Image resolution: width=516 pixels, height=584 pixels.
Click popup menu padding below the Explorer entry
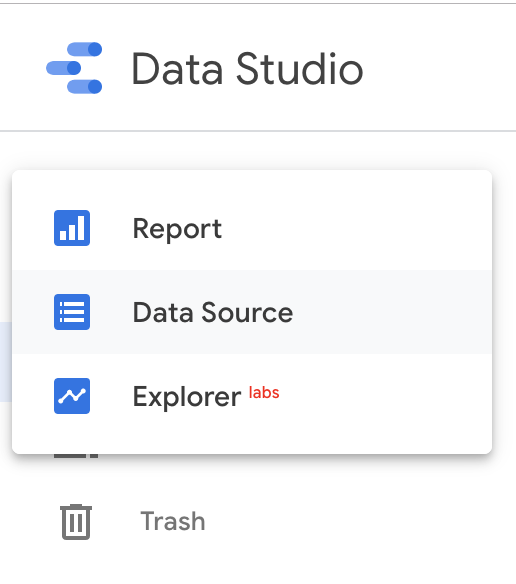tap(252, 445)
